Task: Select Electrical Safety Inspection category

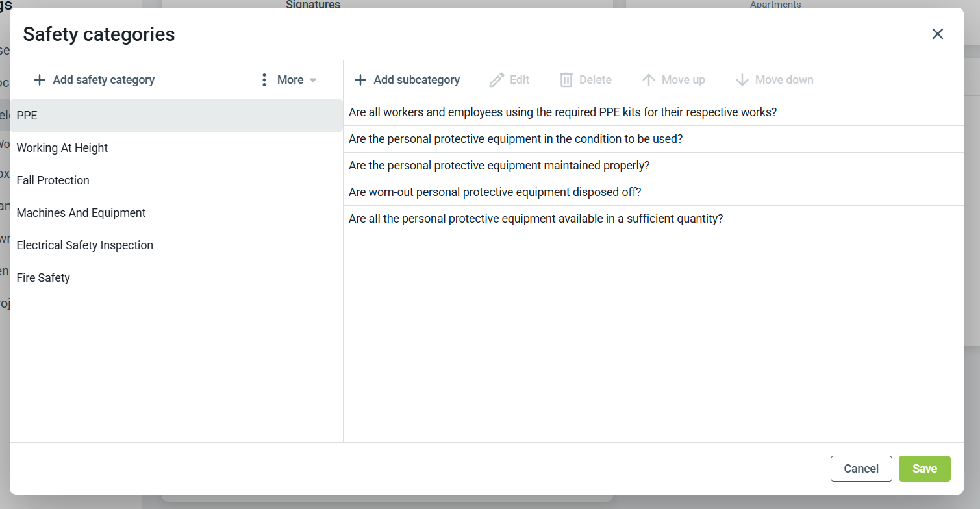Action: (176, 245)
